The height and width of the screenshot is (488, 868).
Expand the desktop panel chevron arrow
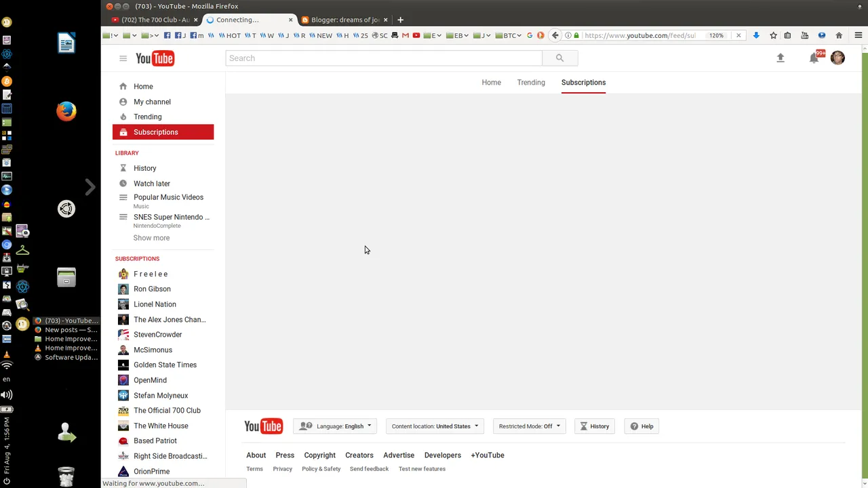(90, 187)
